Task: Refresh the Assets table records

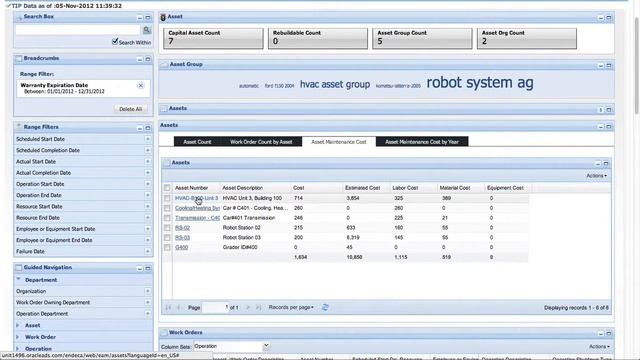Action: 325,307
